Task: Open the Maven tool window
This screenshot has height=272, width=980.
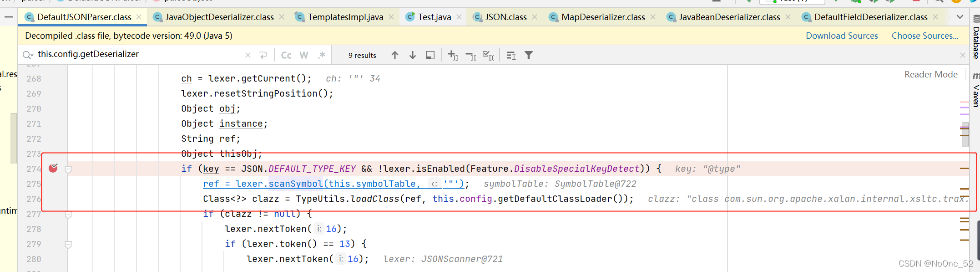Action: 976,90
